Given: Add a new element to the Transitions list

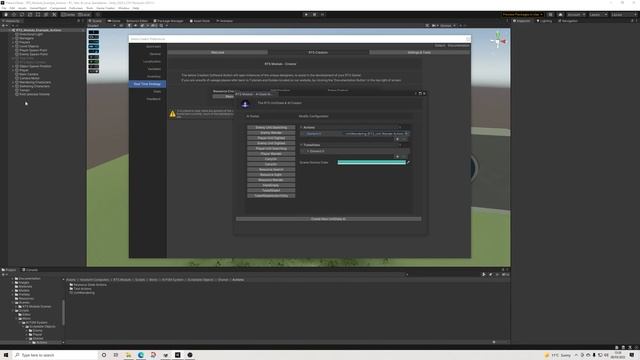Looking at the screenshot, I should [x=397, y=157].
